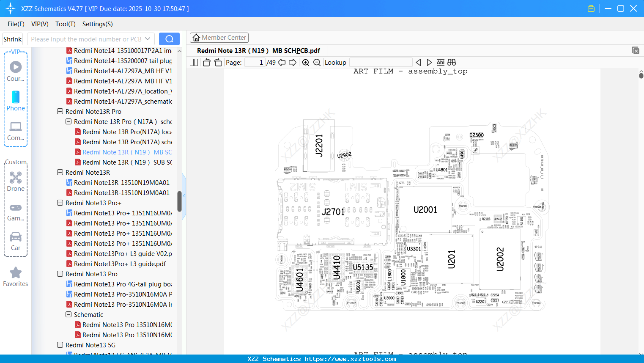
Task: Open Member Center
Action: 219,37
